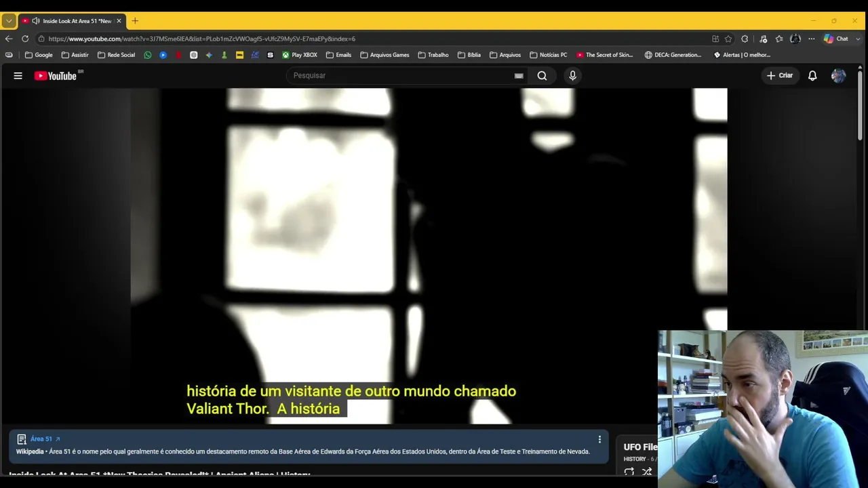This screenshot has height=488, width=868.
Task: Go to YouTube home via logo
Action: click(x=56, y=76)
